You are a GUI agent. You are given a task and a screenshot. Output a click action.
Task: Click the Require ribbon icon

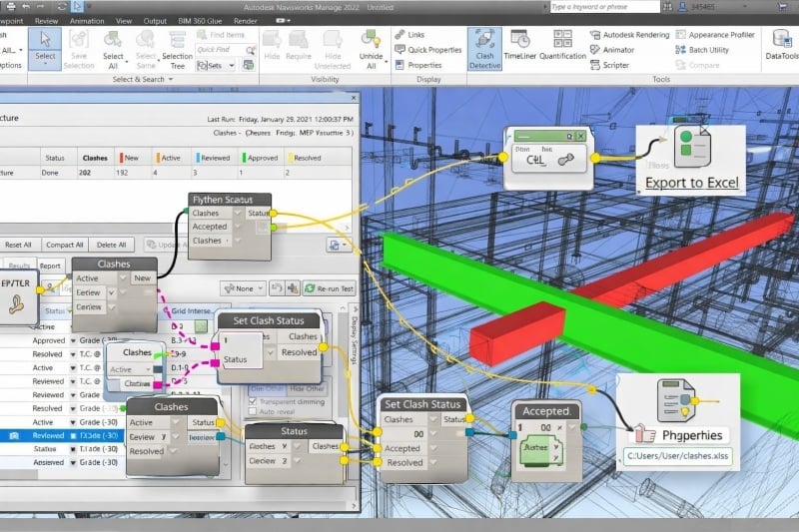pyautogui.click(x=298, y=46)
